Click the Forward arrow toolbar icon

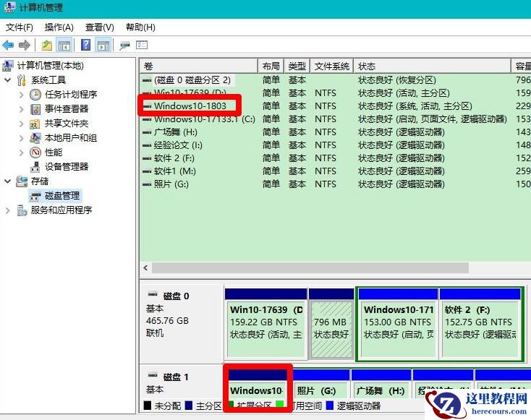(x=25, y=45)
